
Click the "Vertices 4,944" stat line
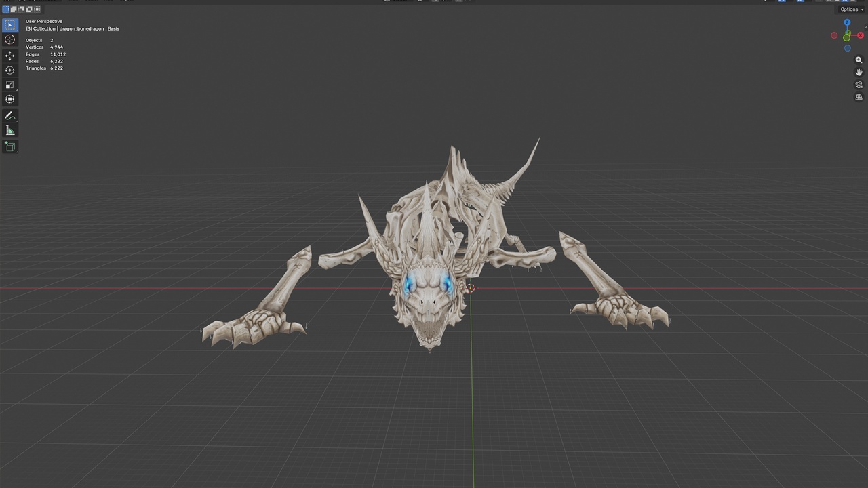(x=45, y=47)
